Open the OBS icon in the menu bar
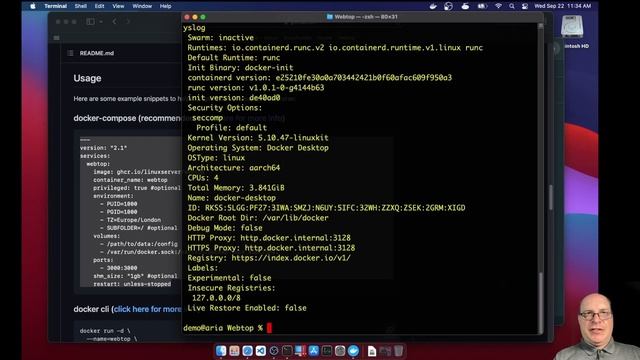Viewport: 640px width, 360px height. coord(449,6)
